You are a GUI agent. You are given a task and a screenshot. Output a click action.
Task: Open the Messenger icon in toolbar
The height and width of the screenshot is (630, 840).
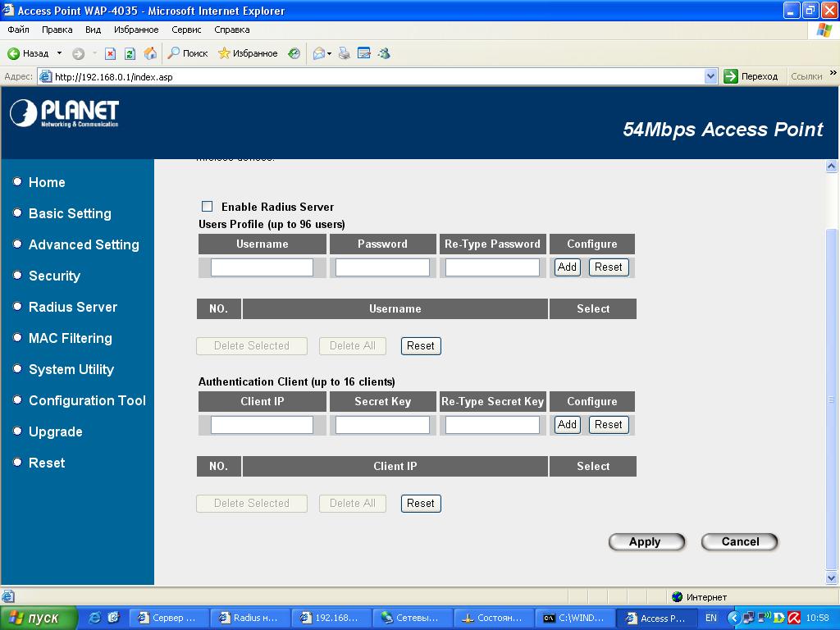[x=384, y=53]
